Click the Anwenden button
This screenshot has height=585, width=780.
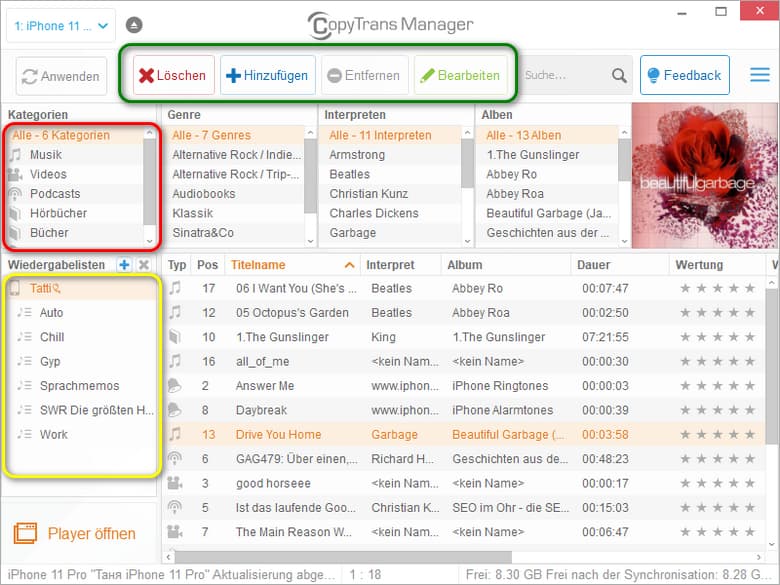[x=61, y=76]
